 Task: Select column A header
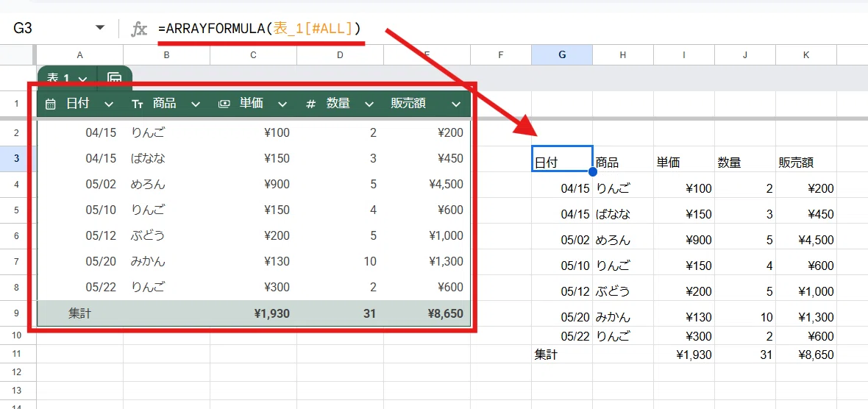point(79,54)
